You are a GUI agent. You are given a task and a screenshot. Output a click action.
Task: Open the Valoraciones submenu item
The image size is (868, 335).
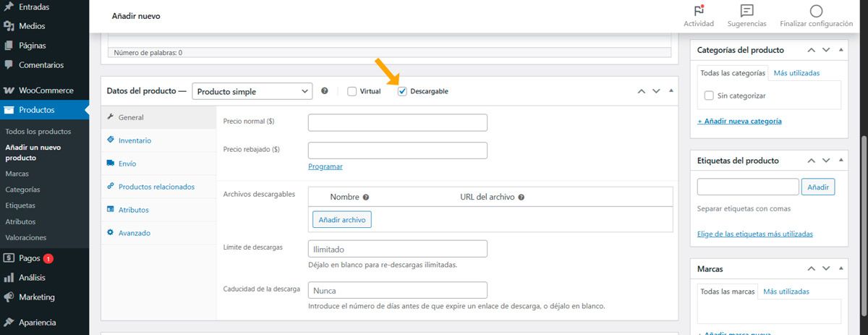26,237
